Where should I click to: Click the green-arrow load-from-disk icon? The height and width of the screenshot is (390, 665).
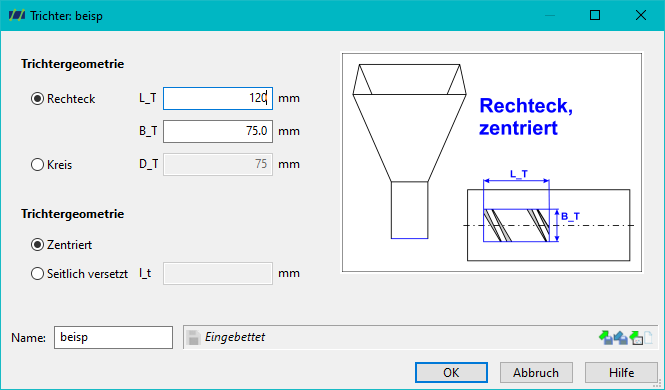(x=606, y=338)
